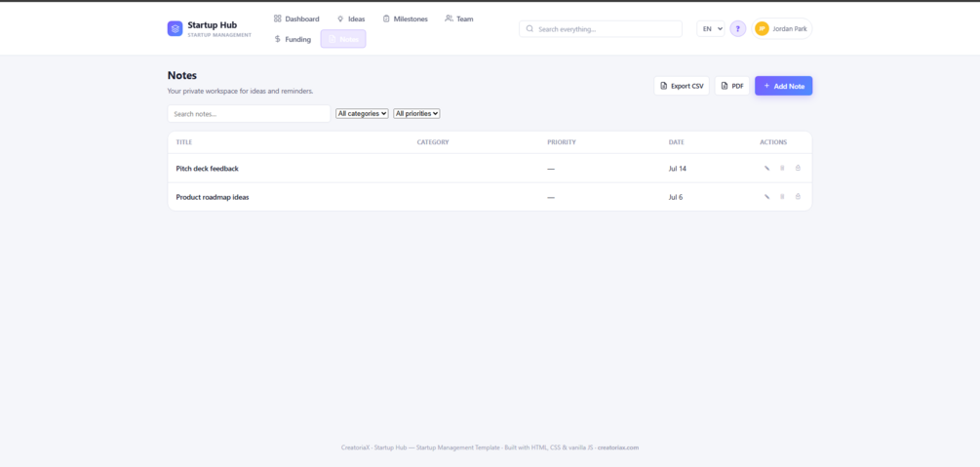Expand the All categories filter
The height and width of the screenshot is (467, 980).
tap(362, 114)
